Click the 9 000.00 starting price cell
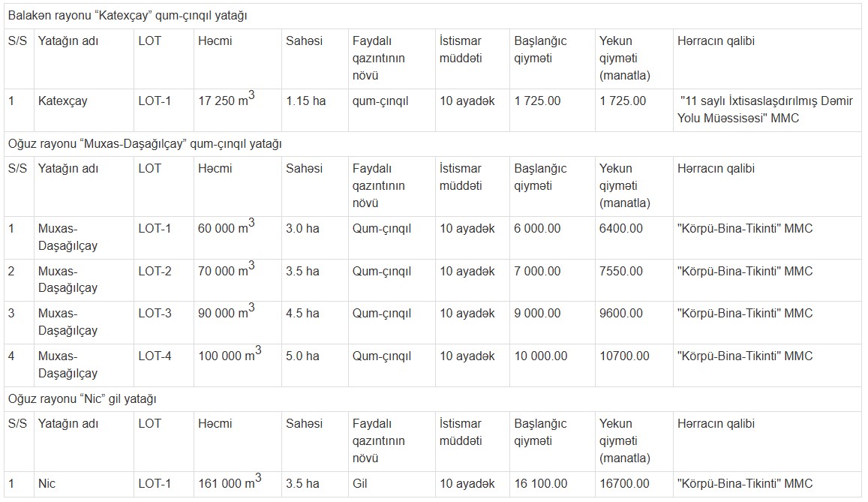The width and height of the screenshot is (868, 502). [x=552, y=323]
